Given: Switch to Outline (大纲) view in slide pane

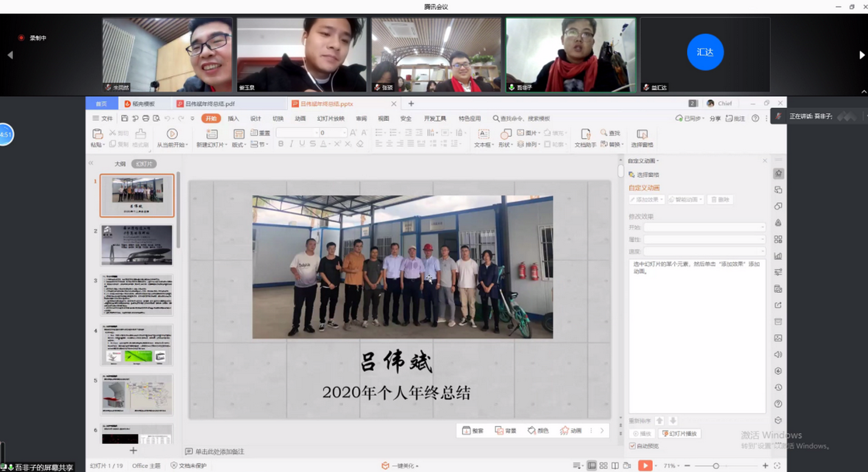Looking at the screenshot, I should tap(120, 164).
